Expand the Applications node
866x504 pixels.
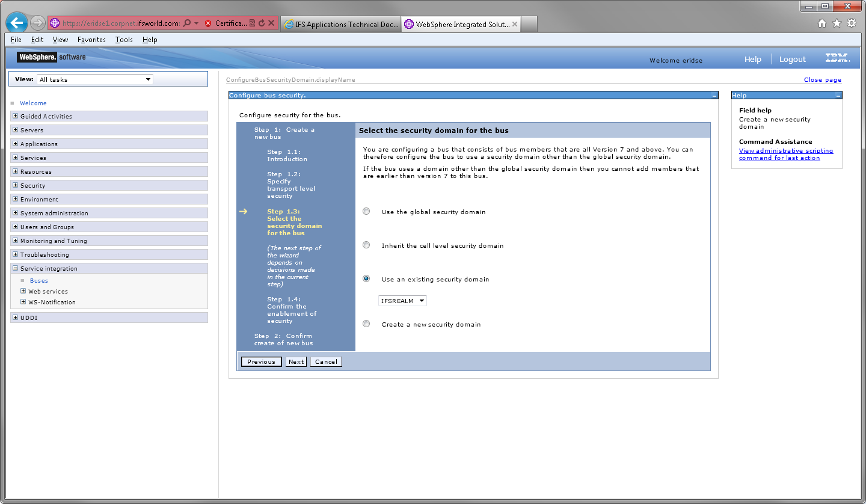(x=16, y=144)
